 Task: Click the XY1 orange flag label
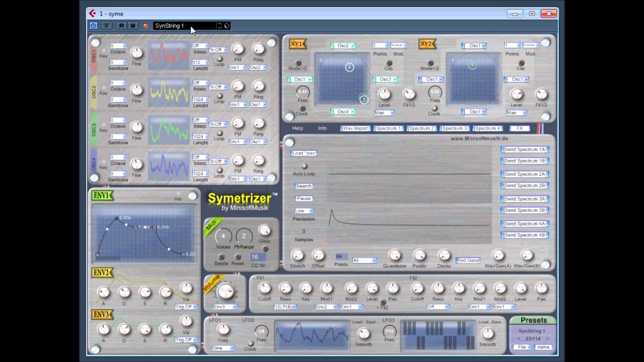click(297, 44)
